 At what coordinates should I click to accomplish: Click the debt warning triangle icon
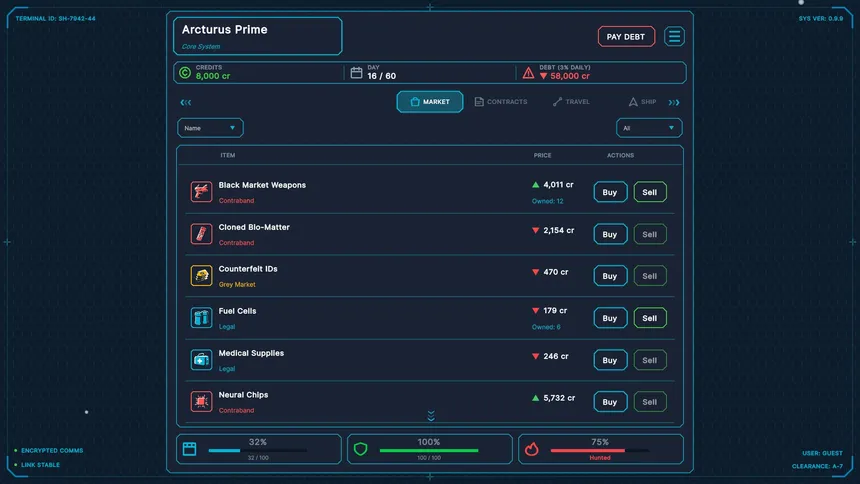(x=528, y=72)
